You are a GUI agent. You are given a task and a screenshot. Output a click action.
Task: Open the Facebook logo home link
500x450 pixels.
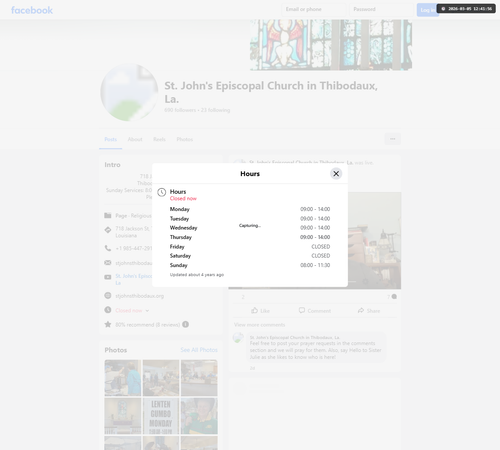(32, 10)
